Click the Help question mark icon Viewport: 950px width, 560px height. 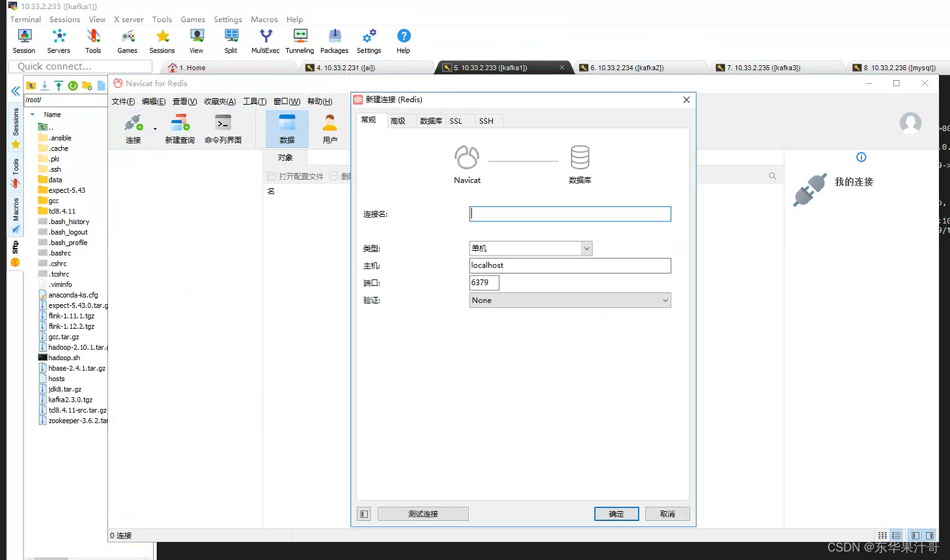click(404, 36)
